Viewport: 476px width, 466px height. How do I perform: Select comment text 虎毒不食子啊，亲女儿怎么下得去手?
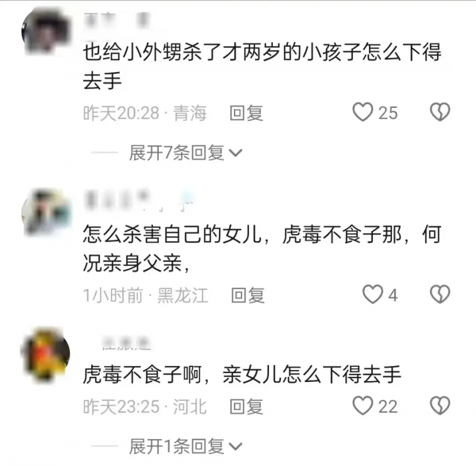[242, 375]
